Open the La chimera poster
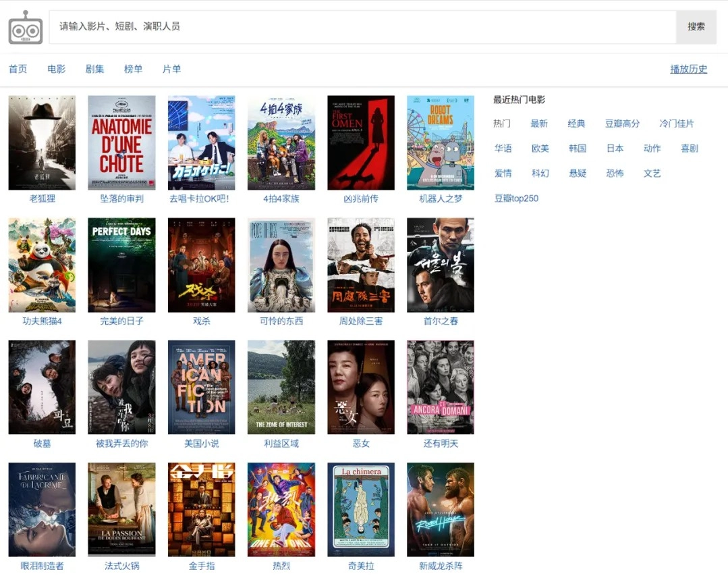 click(x=361, y=509)
